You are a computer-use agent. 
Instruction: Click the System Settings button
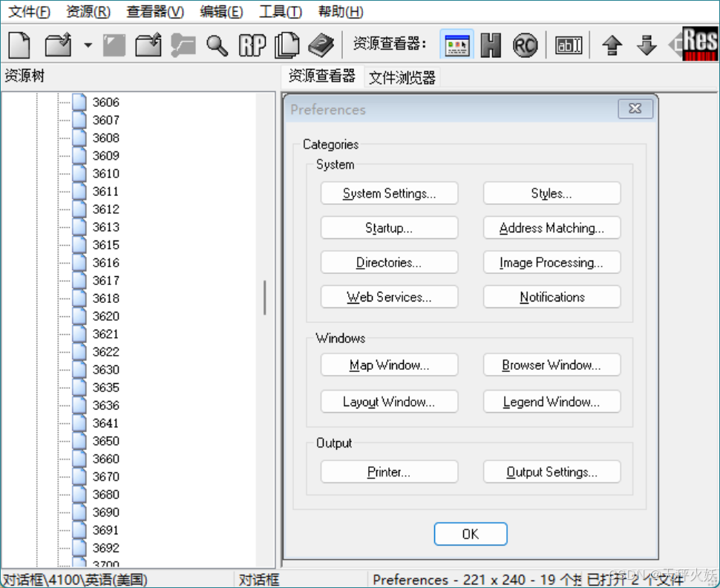pos(389,193)
